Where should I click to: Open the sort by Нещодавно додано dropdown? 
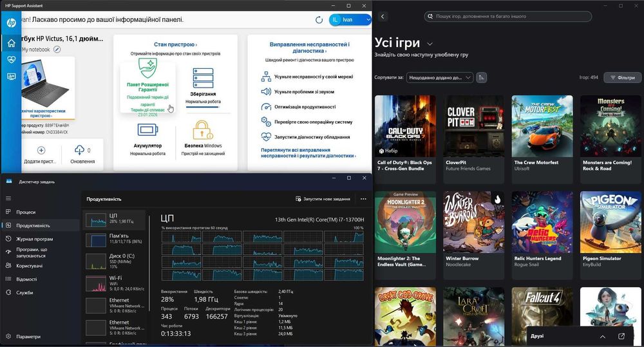click(440, 77)
